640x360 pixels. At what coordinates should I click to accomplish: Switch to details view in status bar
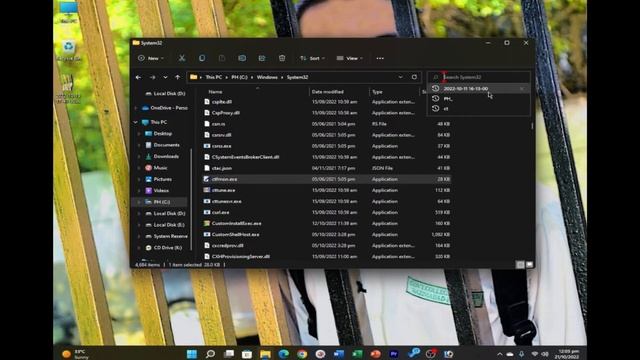[x=520, y=264]
